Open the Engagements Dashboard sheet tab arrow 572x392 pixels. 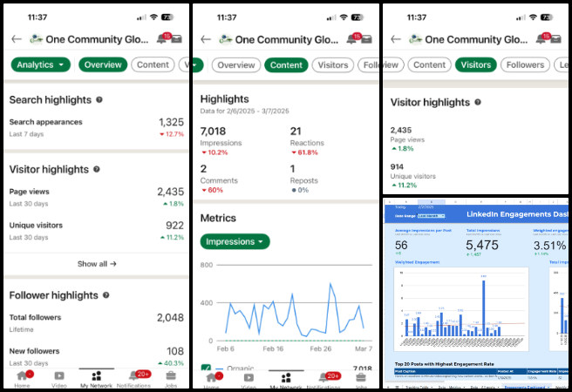click(x=550, y=387)
